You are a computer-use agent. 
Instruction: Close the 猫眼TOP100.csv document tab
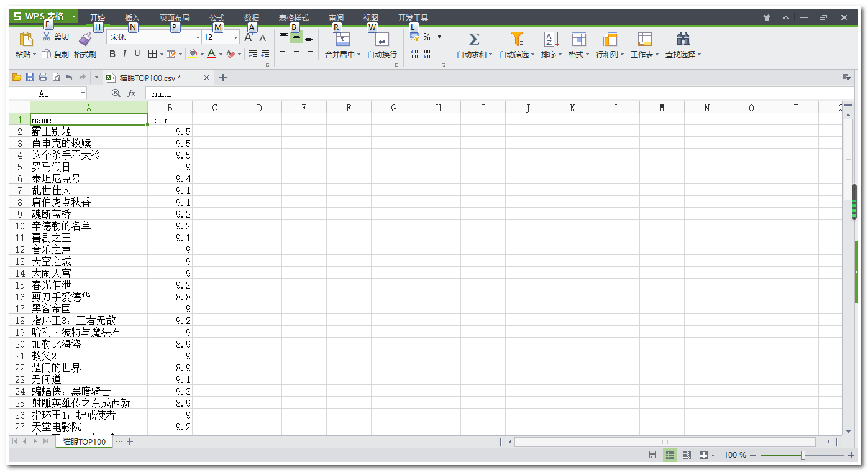pyautogui.click(x=207, y=78)
